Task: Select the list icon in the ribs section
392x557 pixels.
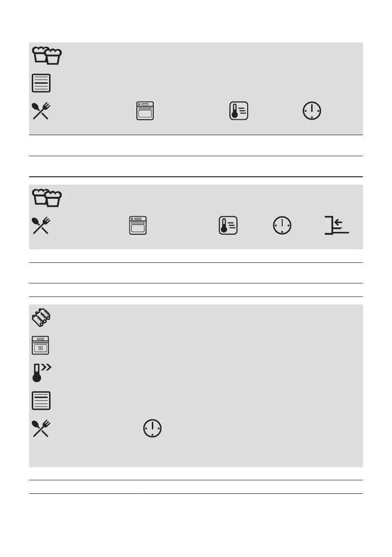Action: (x=41, y=401)
